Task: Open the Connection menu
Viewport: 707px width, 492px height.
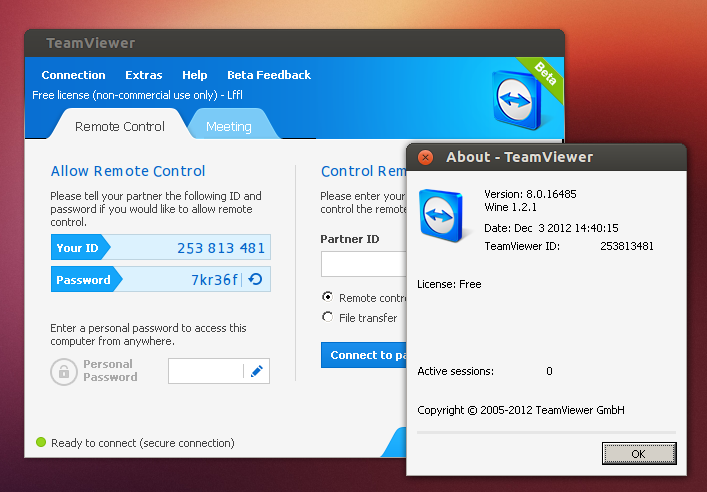Action: point(73,75)
